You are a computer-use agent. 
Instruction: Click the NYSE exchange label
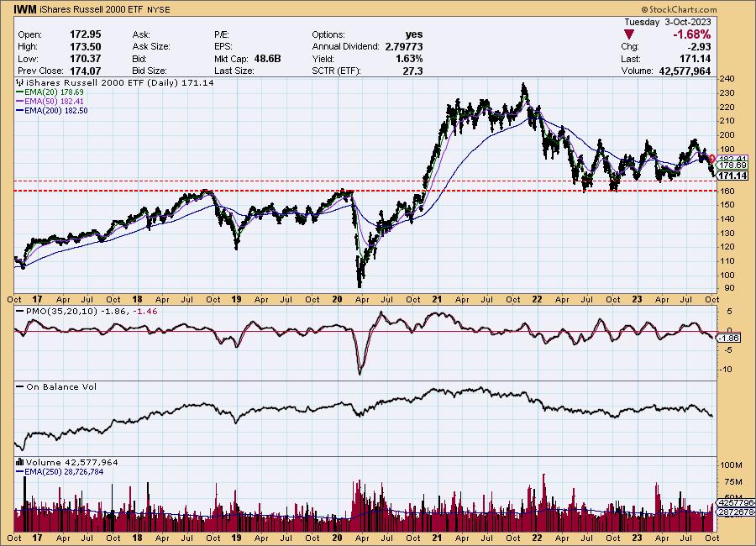click(x=159, y=9)
